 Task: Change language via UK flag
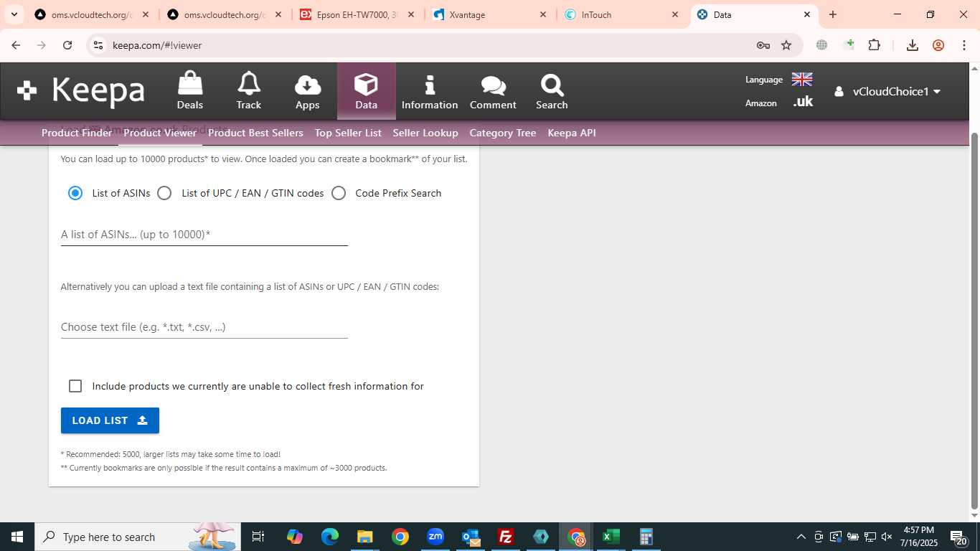click(x=801, y=80)
